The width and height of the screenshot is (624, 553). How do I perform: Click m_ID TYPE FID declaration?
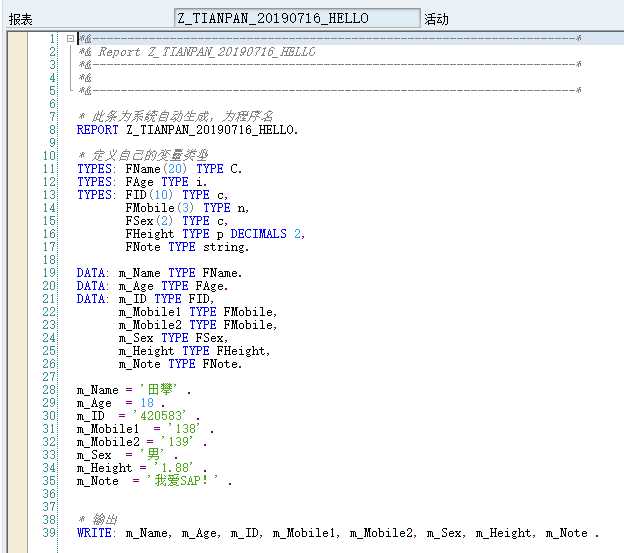(x=166, y=299)
